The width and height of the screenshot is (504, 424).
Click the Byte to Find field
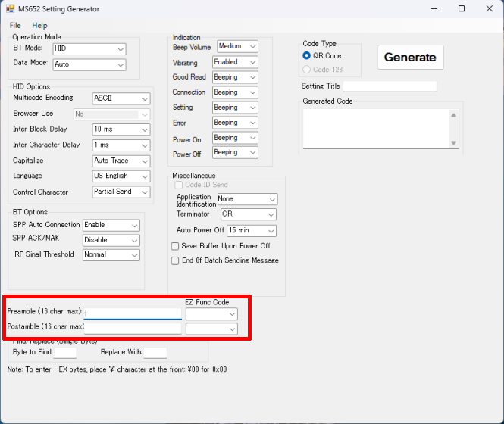(x=65, y=352)
